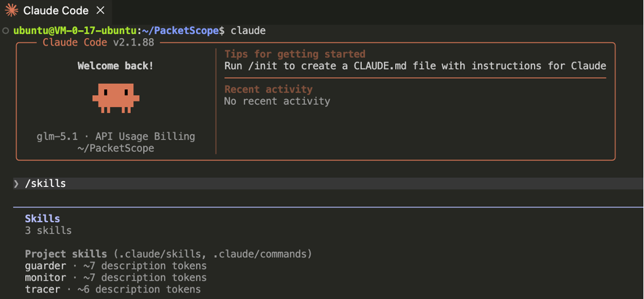
Task: Click the circle marker before shell prompt
Action: point(6,30)
